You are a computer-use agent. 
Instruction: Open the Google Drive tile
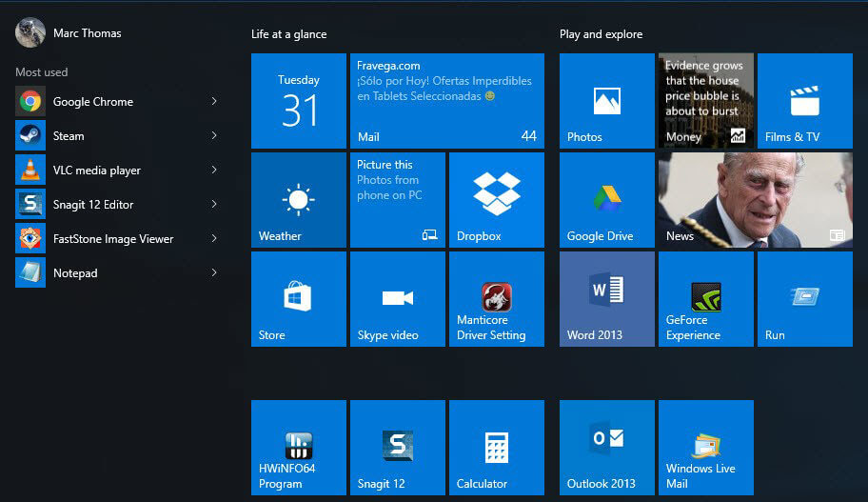pos(606,200)
